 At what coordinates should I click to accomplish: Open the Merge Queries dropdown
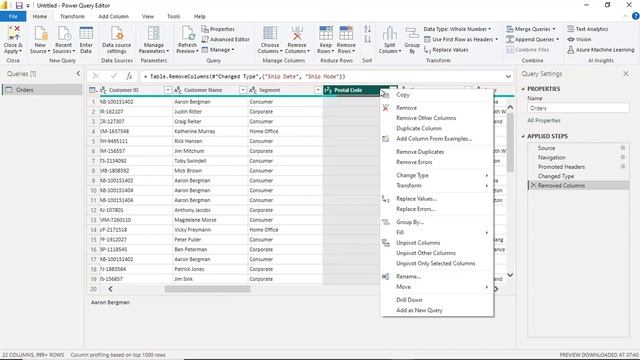point(531,29)
